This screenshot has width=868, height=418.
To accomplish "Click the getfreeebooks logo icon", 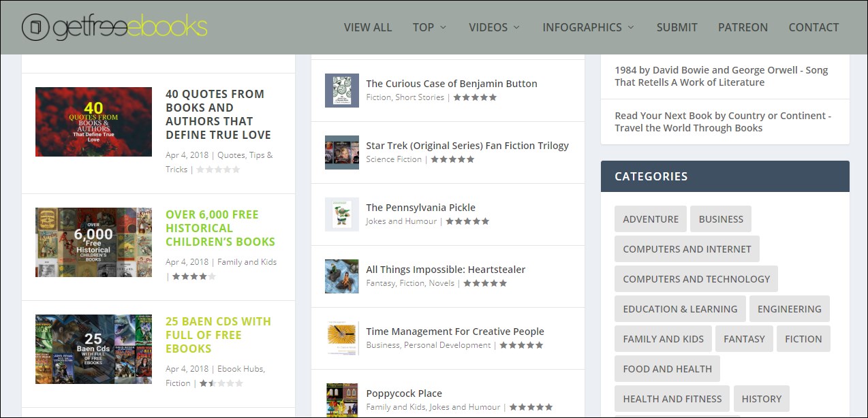I will pyautogui.click(x=35, y=27).
